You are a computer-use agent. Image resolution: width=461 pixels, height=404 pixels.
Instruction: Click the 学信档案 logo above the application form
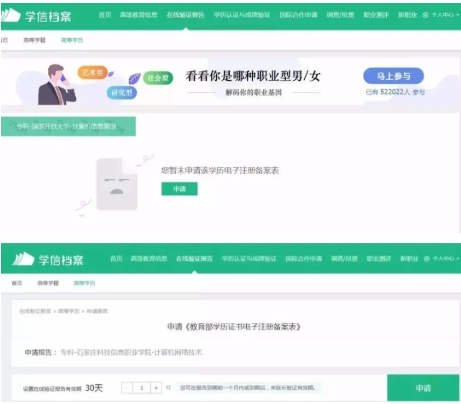tap(48, 259)
